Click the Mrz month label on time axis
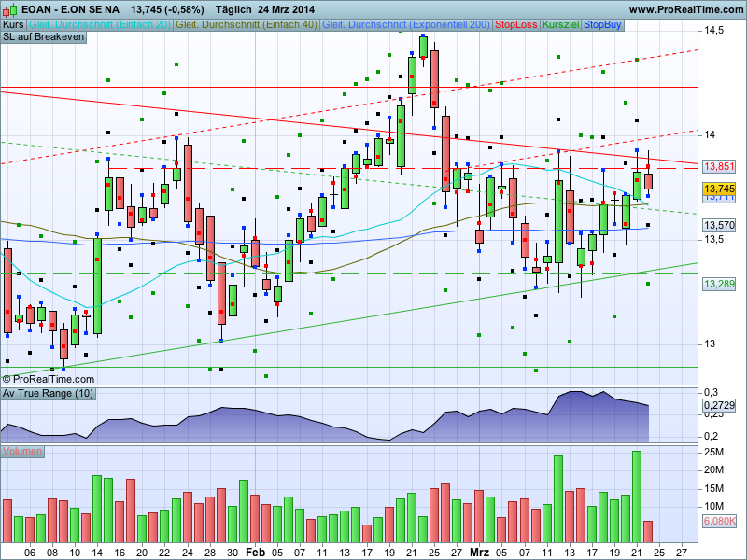The width and height of the screenshot is (747, 560). pos(479,553)
